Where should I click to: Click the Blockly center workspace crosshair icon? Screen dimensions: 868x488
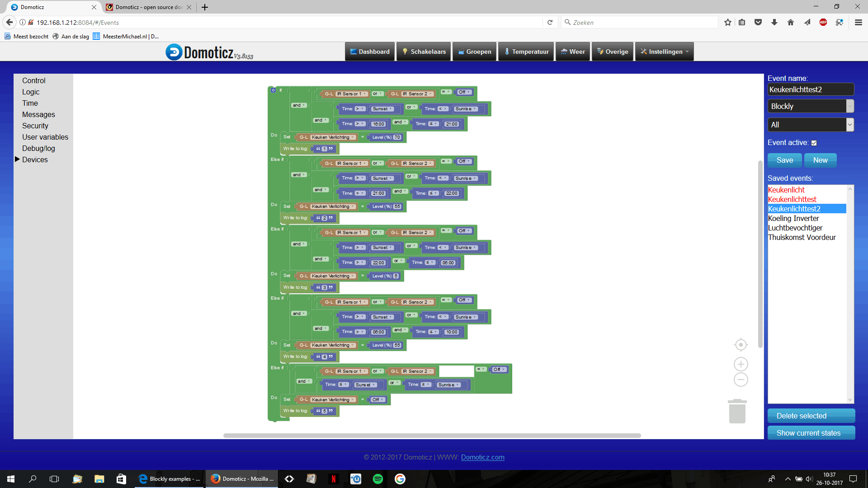(741, 345)
